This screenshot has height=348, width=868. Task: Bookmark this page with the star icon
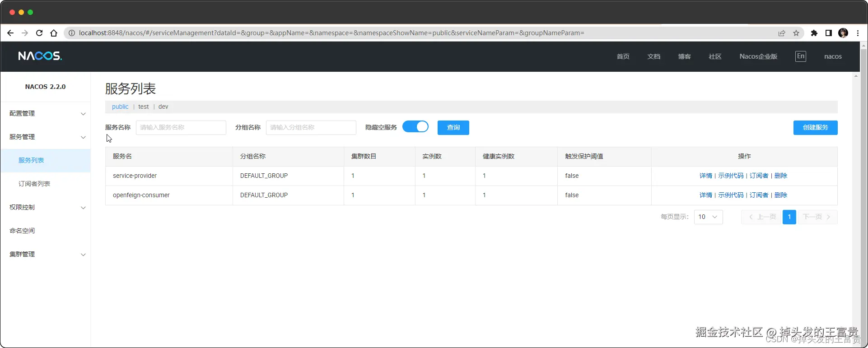point(796,33)
